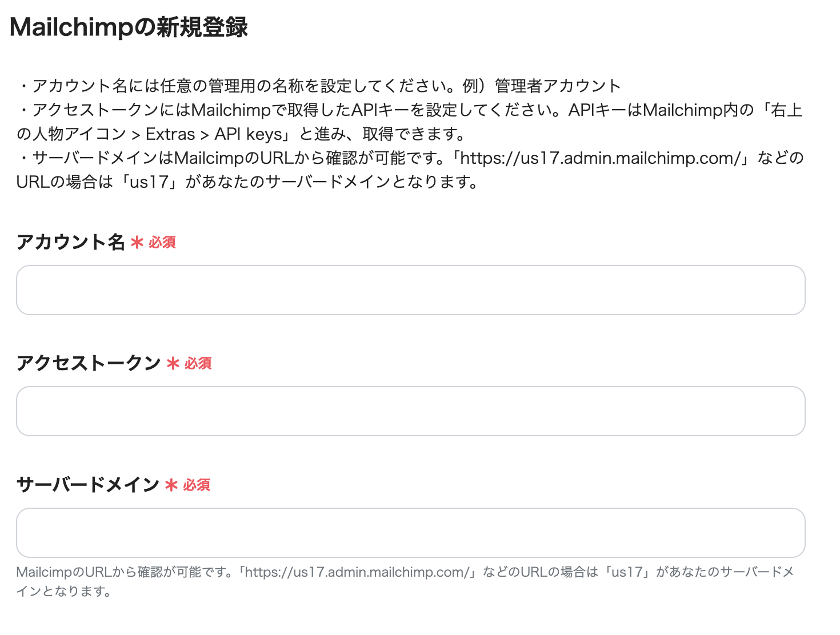
Task: Select the サーバードメイン input field
Action: 410,533
